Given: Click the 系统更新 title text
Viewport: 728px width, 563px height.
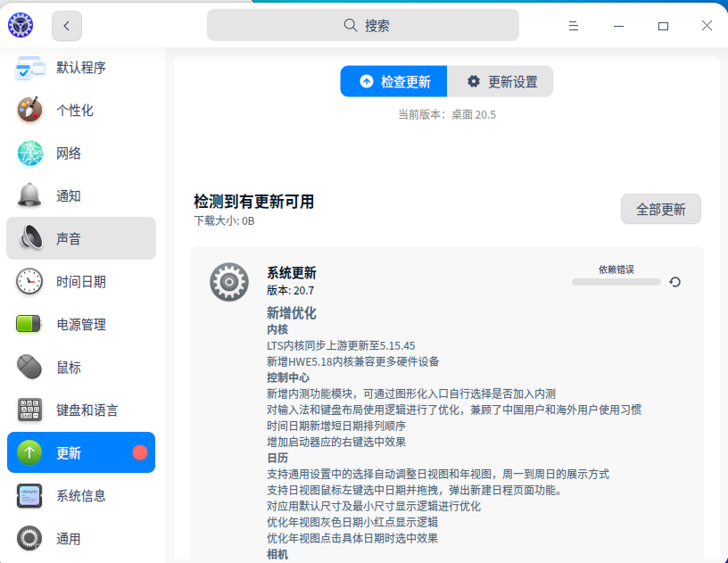Looking at the screenshot, I should (x=292, y=273).
